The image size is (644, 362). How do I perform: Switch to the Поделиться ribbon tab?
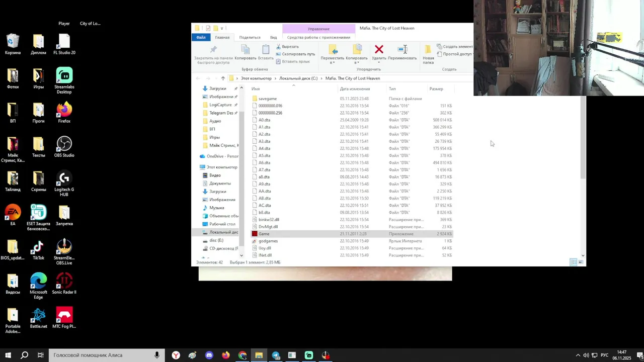coord(250,37)
